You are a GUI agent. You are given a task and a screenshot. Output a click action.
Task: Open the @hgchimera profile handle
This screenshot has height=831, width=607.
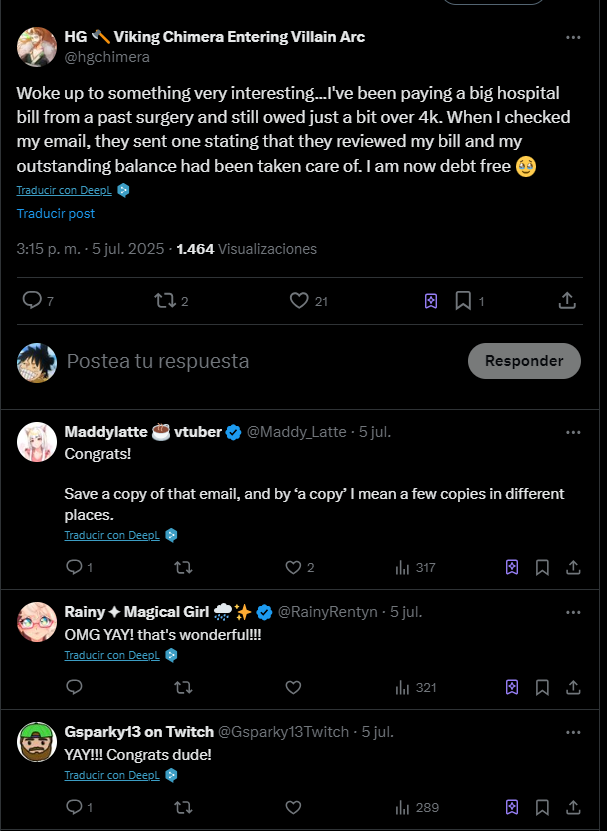pyautogui.click(x=107, y=57)
